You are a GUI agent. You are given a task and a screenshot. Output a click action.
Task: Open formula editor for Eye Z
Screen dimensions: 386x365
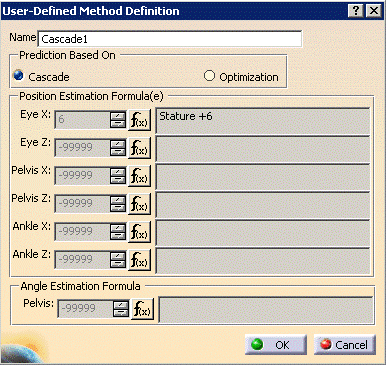tap(139, 148)
